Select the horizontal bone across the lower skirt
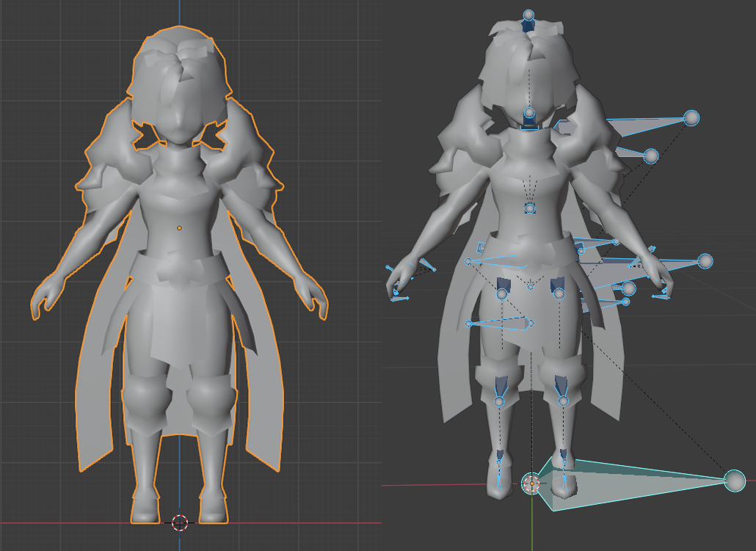The image size is (756, 551). coord(501,323)
